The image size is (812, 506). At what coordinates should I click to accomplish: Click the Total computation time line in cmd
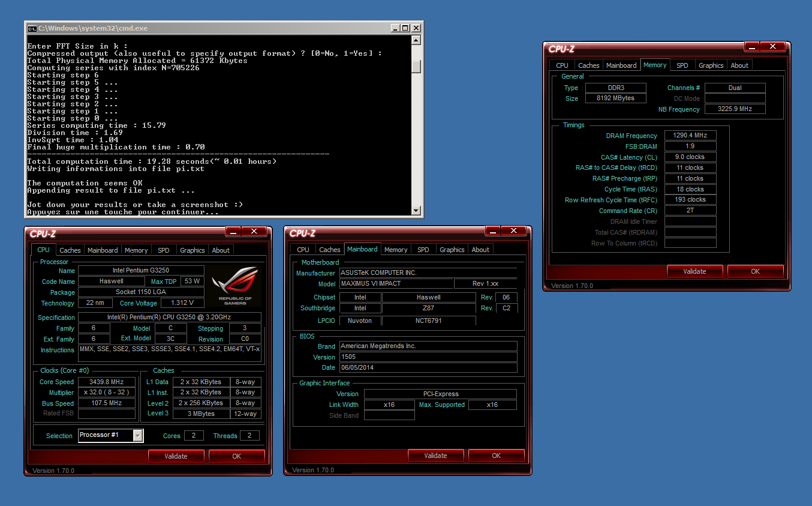pyautogui.click(x=152, y=161)
